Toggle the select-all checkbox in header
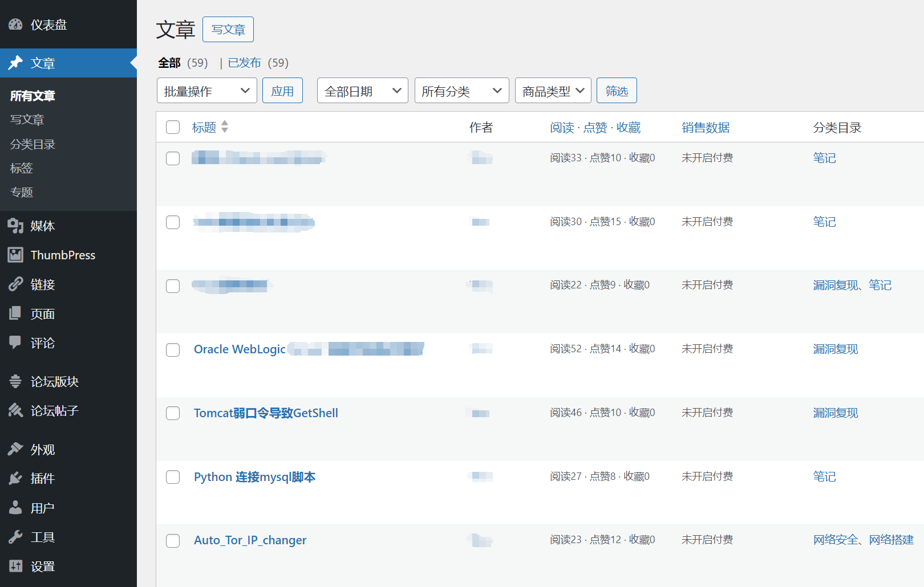The width and height of the screenshot is (924, 587). pos(173,127)
